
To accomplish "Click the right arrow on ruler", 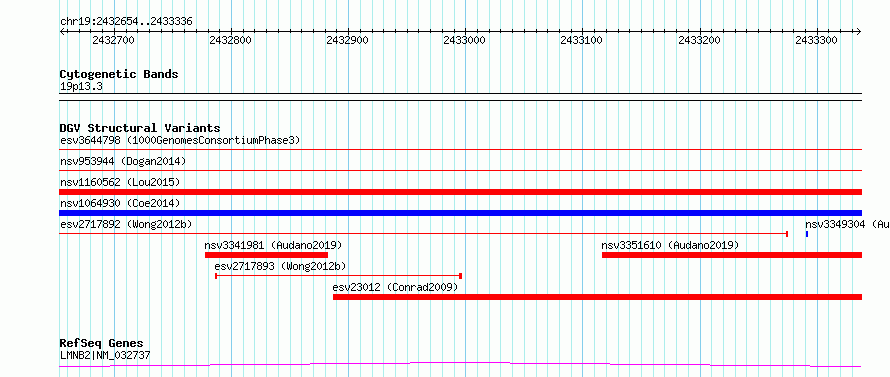I will coord(859,32).
